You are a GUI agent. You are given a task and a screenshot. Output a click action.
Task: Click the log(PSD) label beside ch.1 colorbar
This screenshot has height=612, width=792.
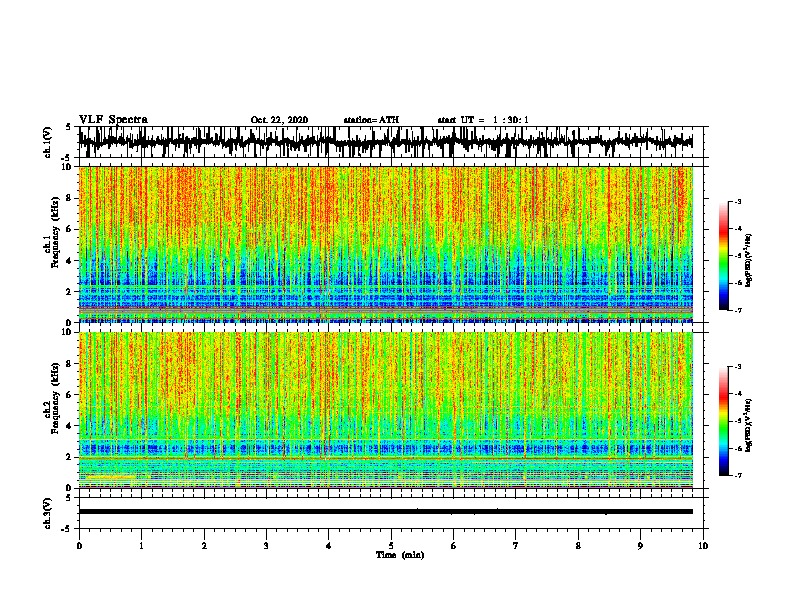[748, 261]
